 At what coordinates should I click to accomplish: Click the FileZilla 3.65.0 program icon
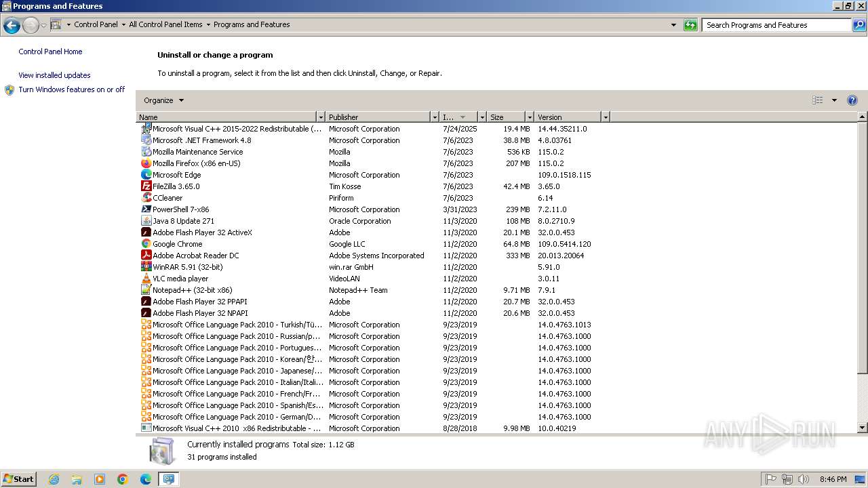click(x=146, y=186)
